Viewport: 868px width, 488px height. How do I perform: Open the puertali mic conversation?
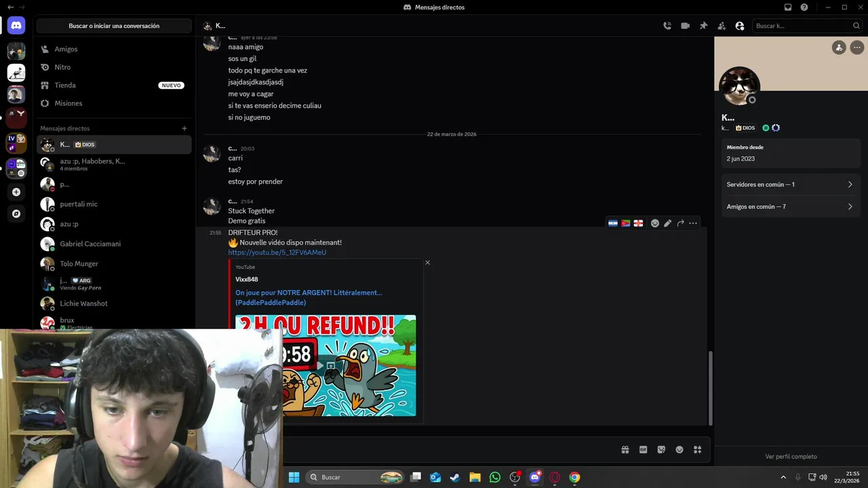114,204
